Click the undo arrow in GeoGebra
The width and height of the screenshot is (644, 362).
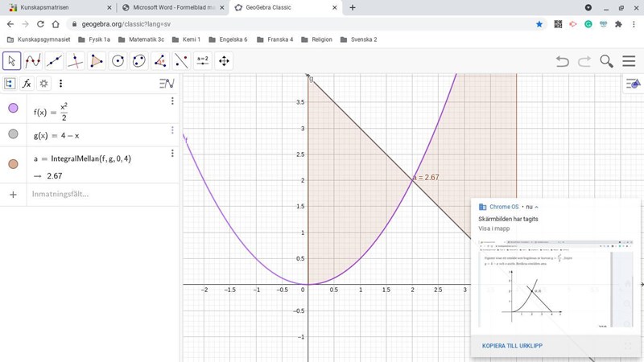[x=563, y=61]
